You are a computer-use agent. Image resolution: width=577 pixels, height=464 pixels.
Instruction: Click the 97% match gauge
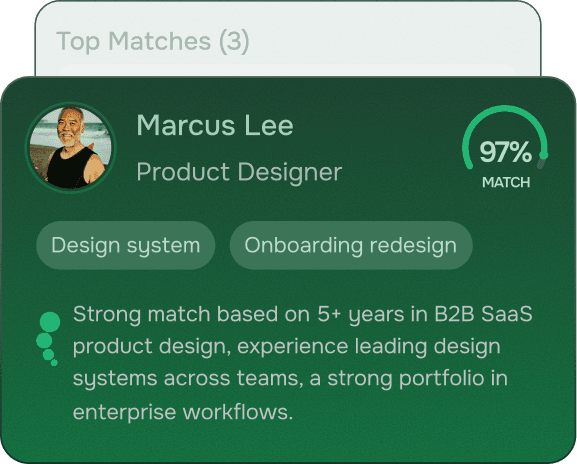pos(505,147)
